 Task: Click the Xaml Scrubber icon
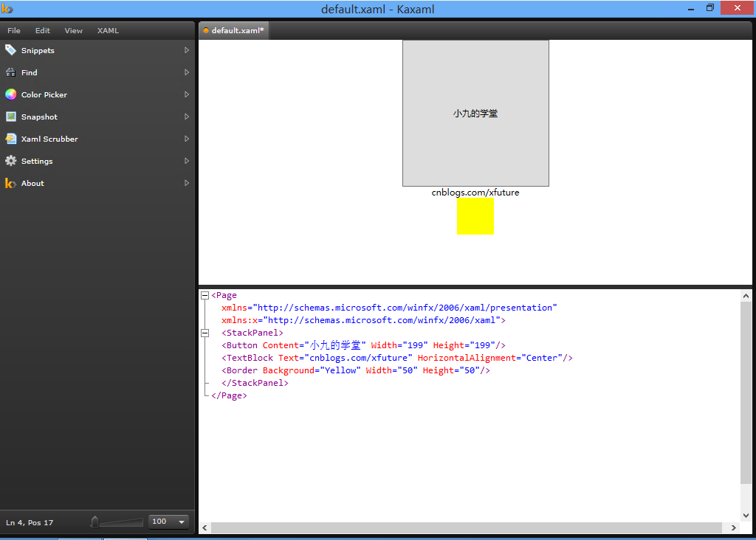tap(10, 139)
